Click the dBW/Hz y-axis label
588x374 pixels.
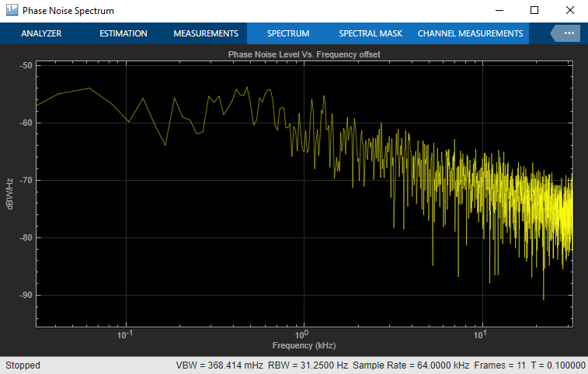(9, 194)
